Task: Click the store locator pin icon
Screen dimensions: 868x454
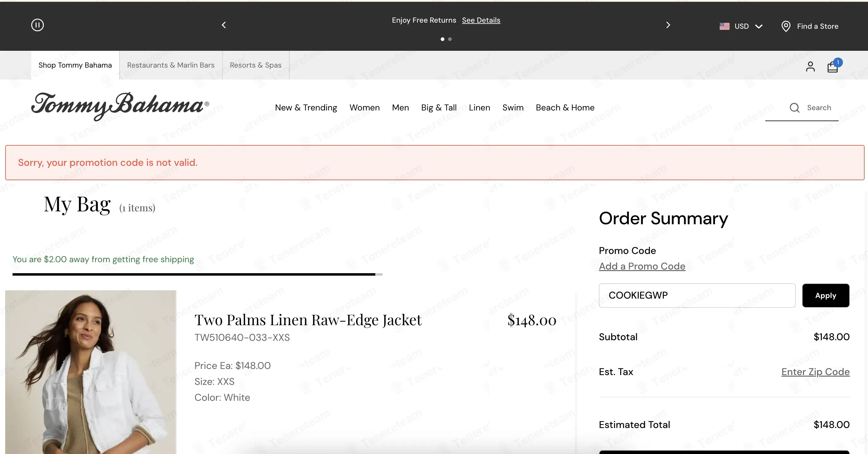Action: pos(786,26)
